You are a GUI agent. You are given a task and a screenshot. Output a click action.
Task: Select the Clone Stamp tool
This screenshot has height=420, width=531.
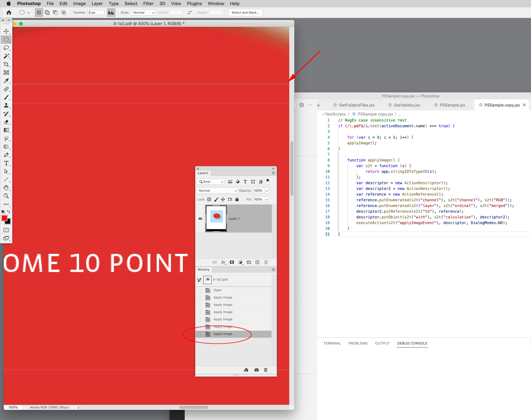click(6, 106)
